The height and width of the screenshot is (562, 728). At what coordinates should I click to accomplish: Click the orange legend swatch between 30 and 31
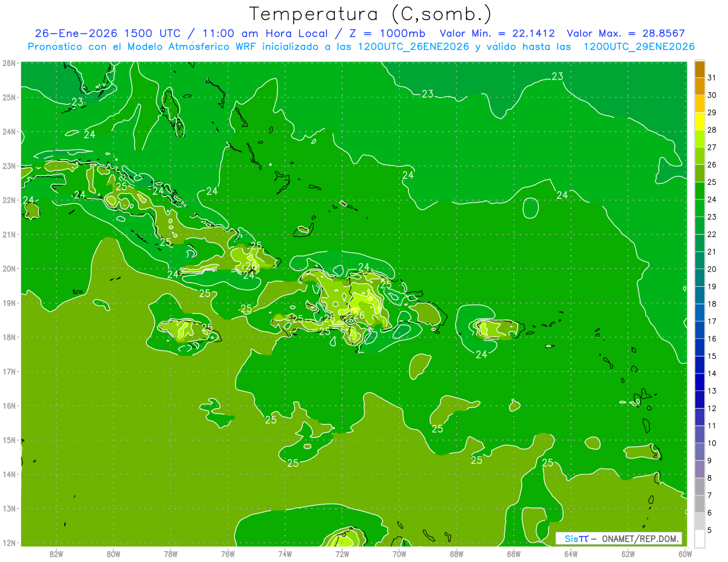pos(699,86)
